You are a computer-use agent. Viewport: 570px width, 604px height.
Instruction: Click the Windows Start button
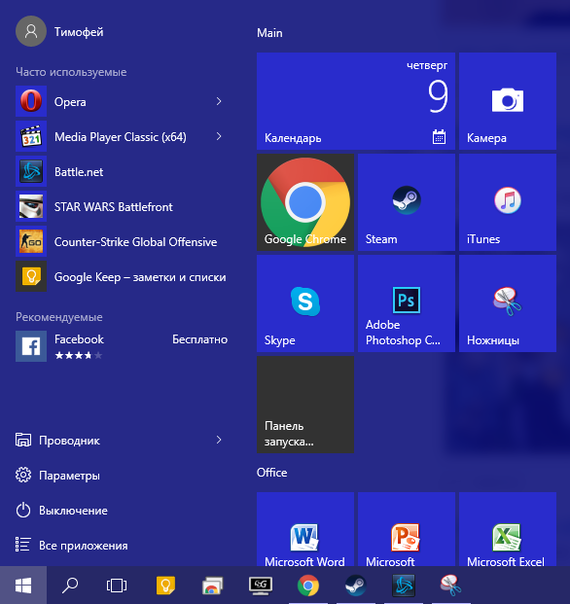tap(23, 586)
